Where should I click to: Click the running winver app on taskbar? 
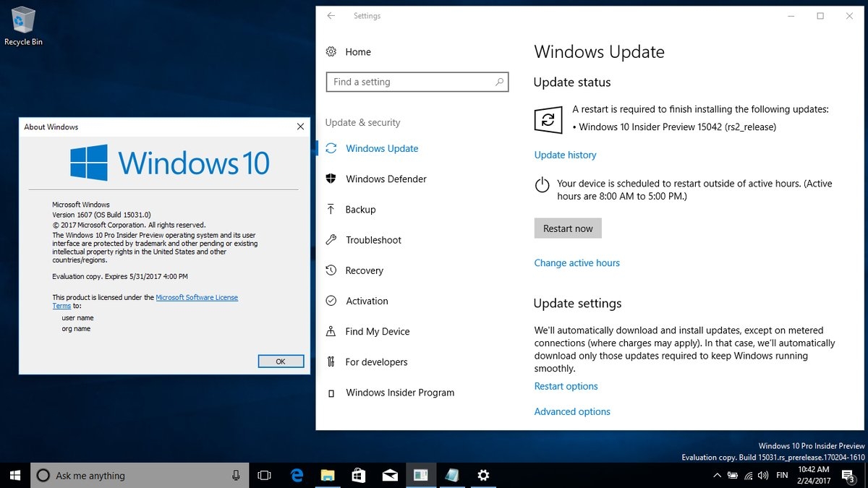421,475
